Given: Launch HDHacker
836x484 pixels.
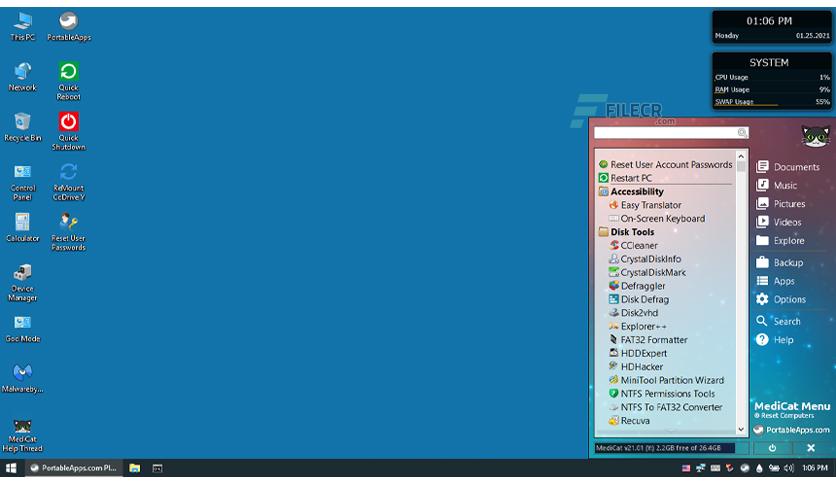Looking at the screenshot, I should tap(636, 367).
